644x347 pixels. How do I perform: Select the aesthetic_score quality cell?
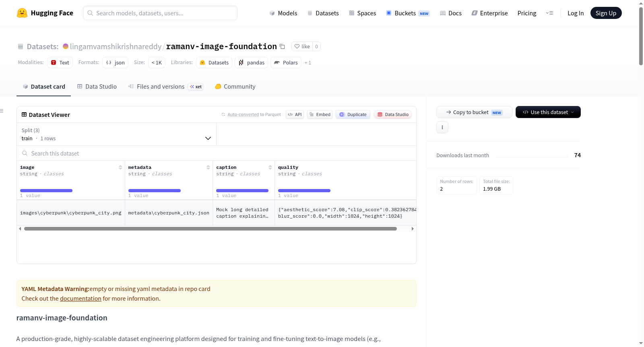[x=345, y=213]
